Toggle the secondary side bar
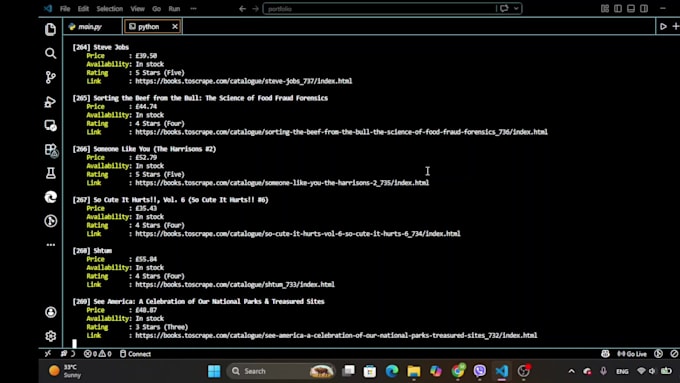This screenshot has height=383, width=680. (x=644, y=9)
